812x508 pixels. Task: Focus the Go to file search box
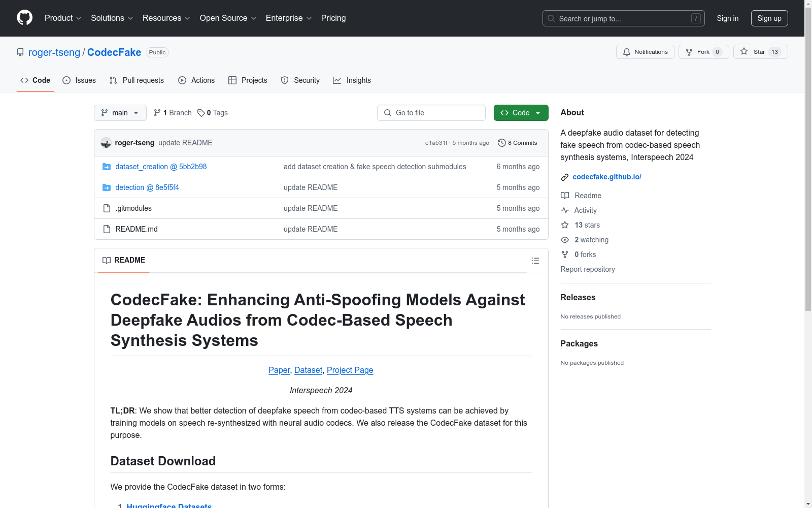coord(431,113)
